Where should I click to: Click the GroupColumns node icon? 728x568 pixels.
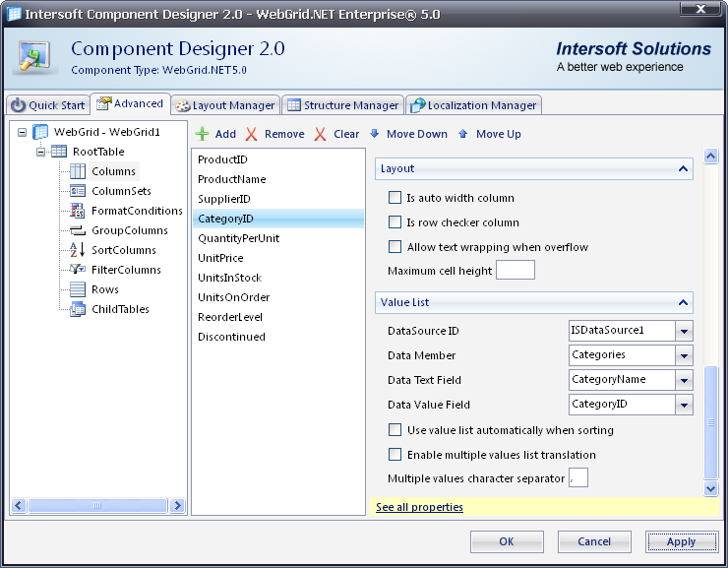pyautogui.click(x=78, y=230)
